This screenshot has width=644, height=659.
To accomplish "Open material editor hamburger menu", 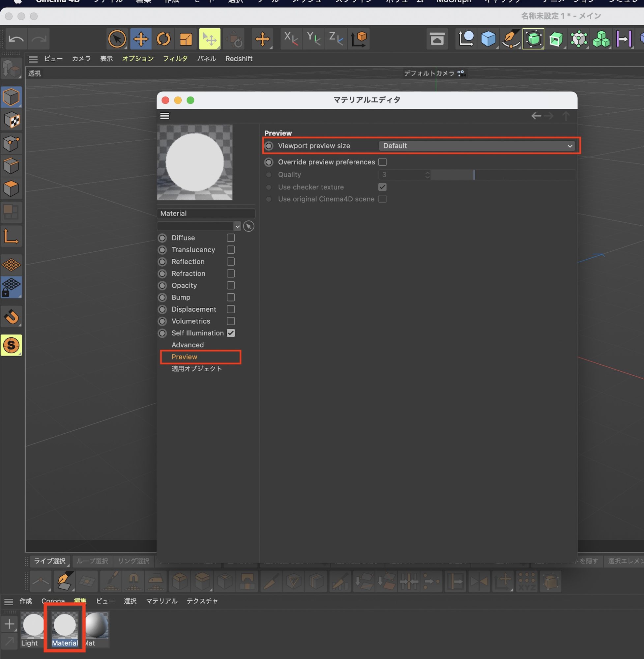I will pos(165,116).
